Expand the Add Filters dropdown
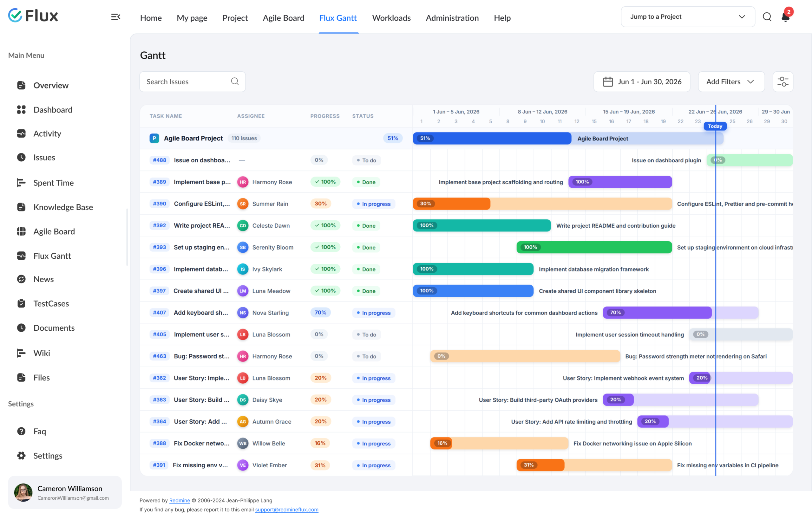Viewport: 812px width, 519px height. click(731, 81)
